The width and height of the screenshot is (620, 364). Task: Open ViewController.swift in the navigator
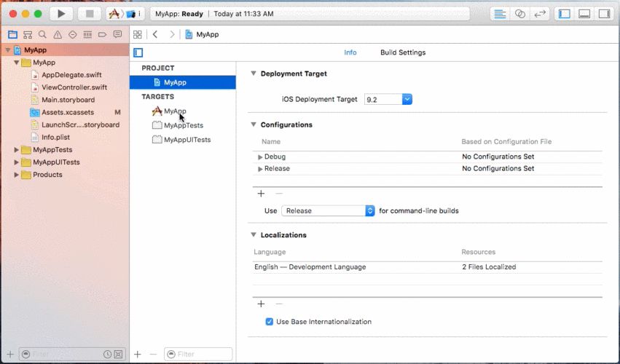coord(74,87)
